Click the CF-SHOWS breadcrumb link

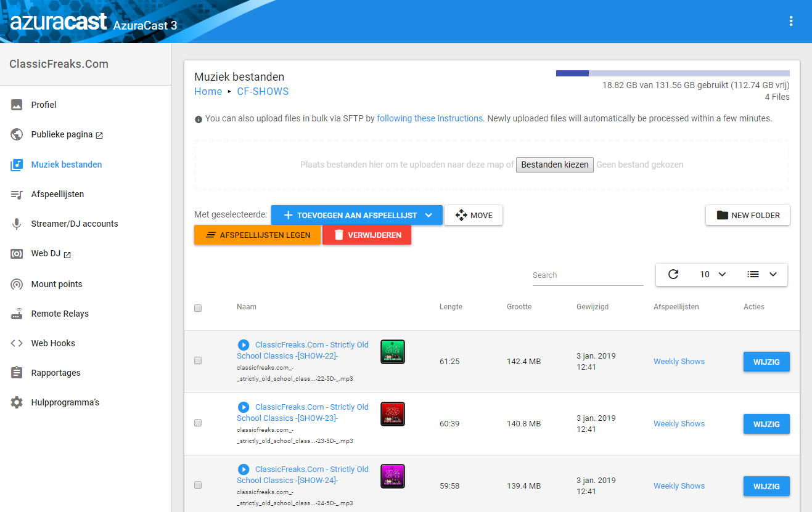point(263,91)
